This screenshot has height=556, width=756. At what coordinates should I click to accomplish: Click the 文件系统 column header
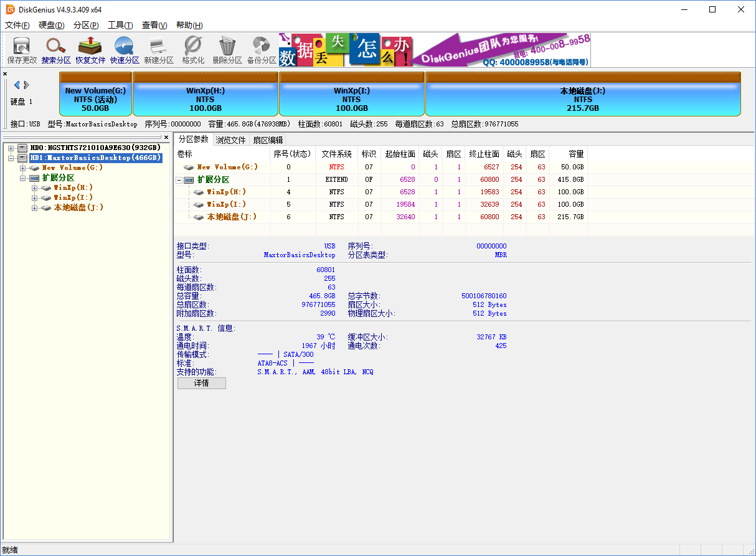pos(336,154)
